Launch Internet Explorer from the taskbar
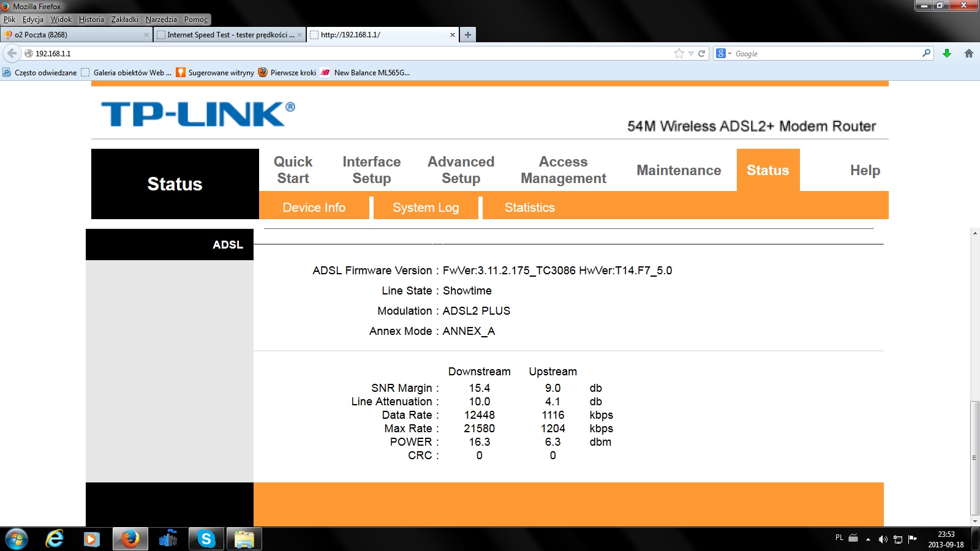 [55, 539]
